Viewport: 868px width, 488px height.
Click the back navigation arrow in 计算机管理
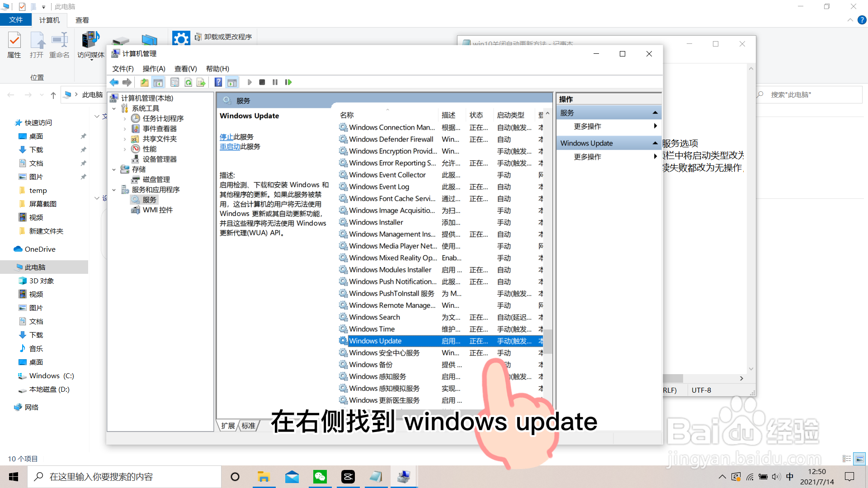pos(114,82)
